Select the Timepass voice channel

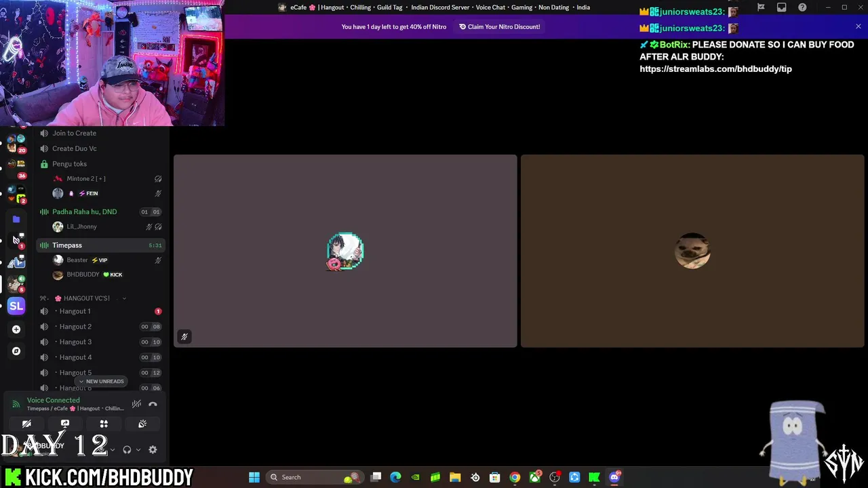pos(101,245)
